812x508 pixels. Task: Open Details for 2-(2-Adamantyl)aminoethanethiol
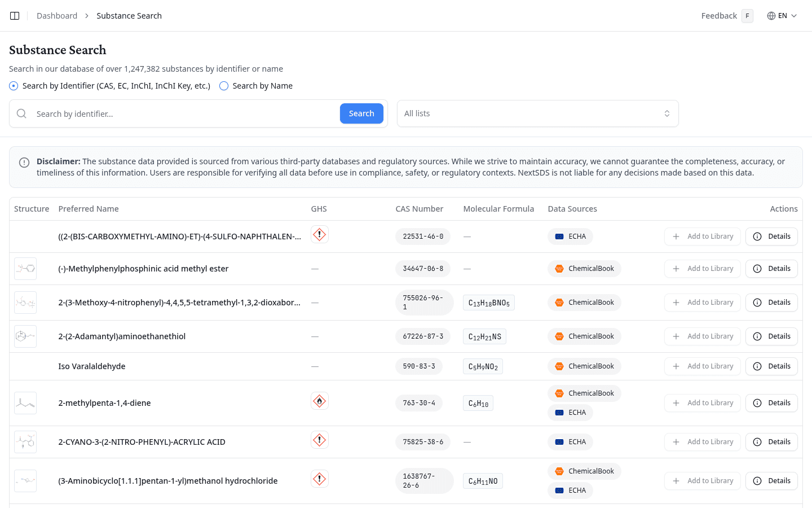771,336
